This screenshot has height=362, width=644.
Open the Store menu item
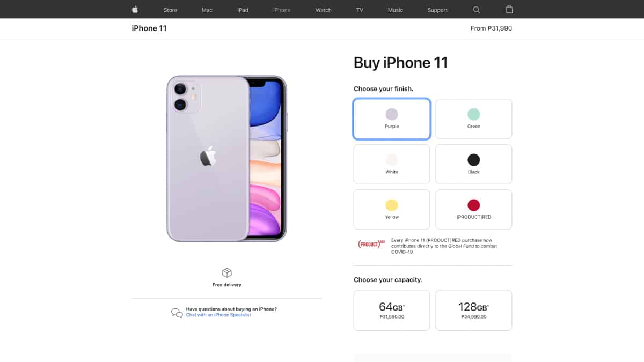(170, 10)
